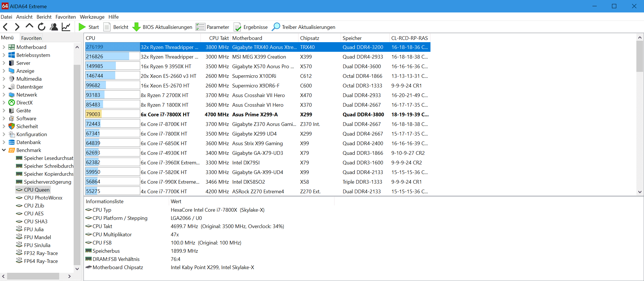
Task: Start the benchmark with green Start button
Action: 89,27
